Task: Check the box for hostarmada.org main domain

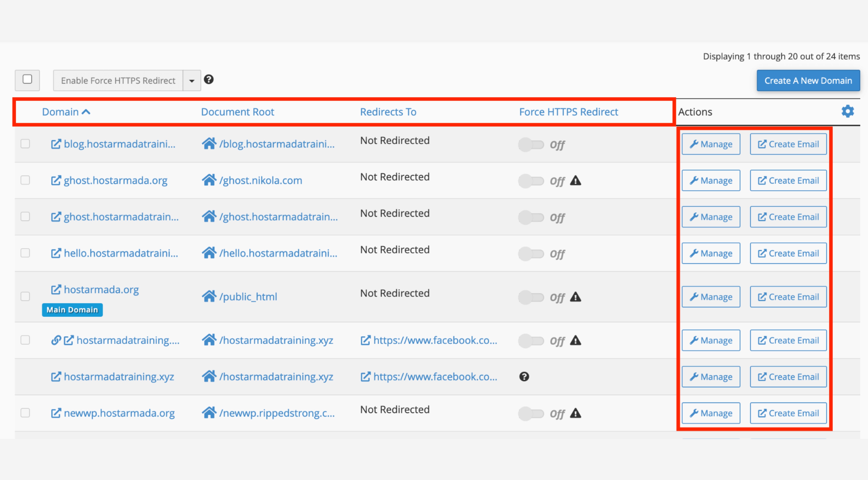Action: [x=25, y=297]
